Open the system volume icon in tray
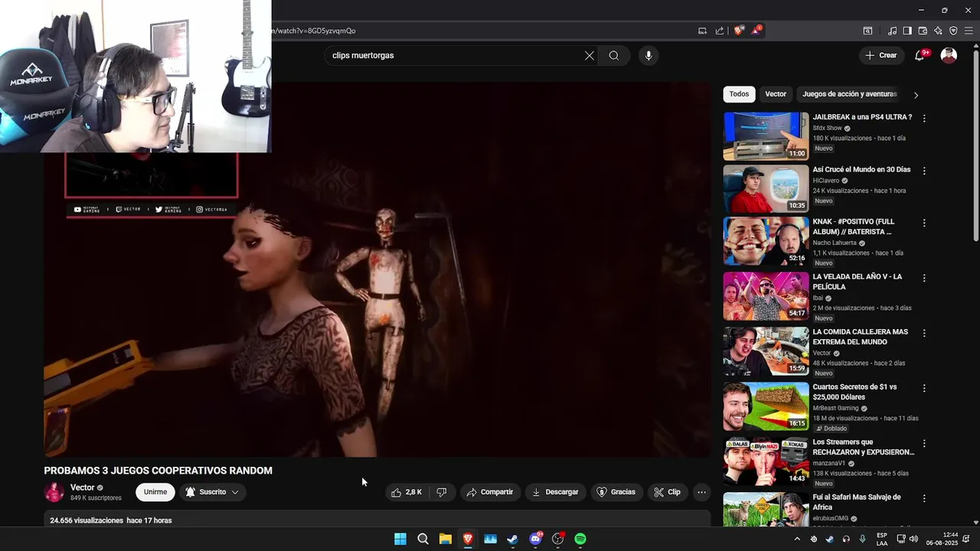Image resolution: width=980 pixels, height=551 pixels. tap(913, 539)
